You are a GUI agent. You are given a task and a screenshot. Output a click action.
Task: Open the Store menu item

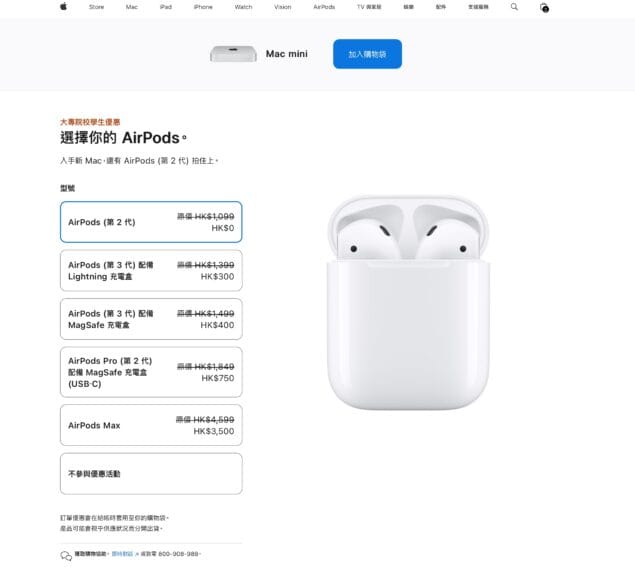(96, 7)
